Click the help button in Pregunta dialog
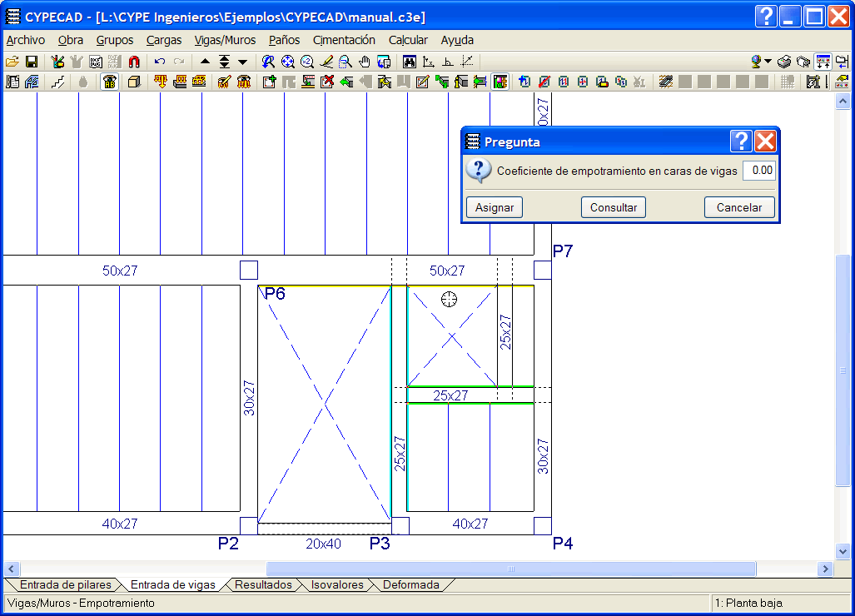The width and height of the screenshot is (855, 616). point(742,142)
